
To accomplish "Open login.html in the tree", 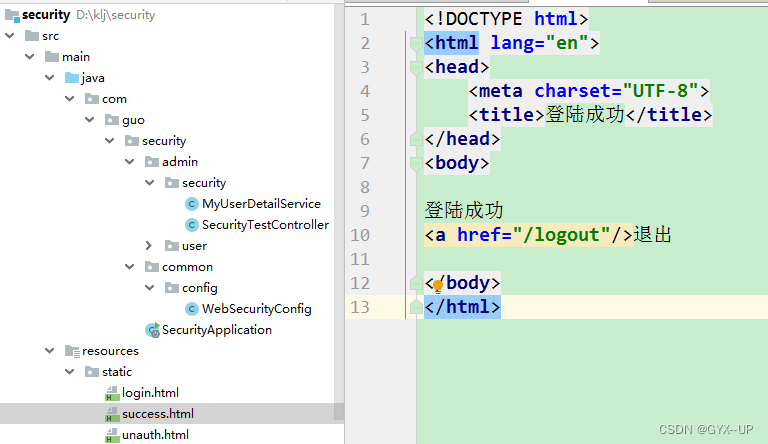I will 150,393.
